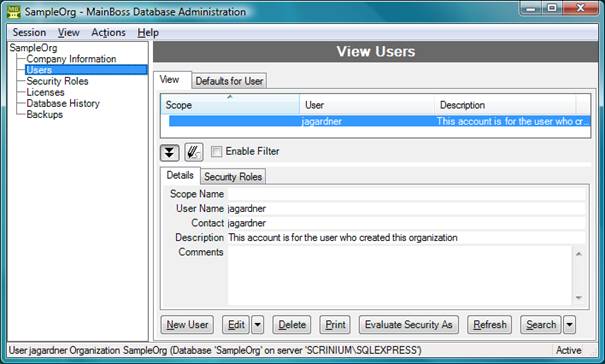Click the Evaluate Security As button
Screen dimensions: 605x364
409,325
